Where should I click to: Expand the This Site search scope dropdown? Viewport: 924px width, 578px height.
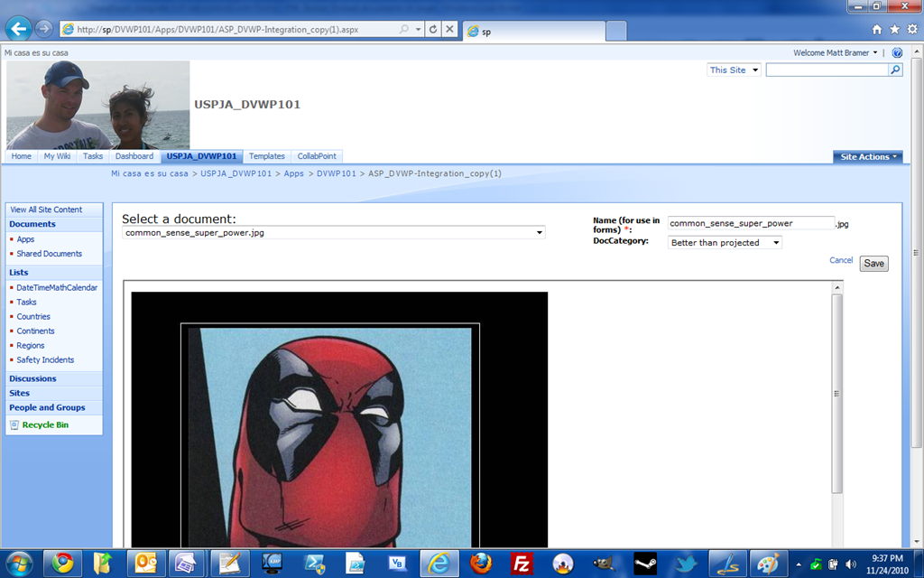pos(755,70)
